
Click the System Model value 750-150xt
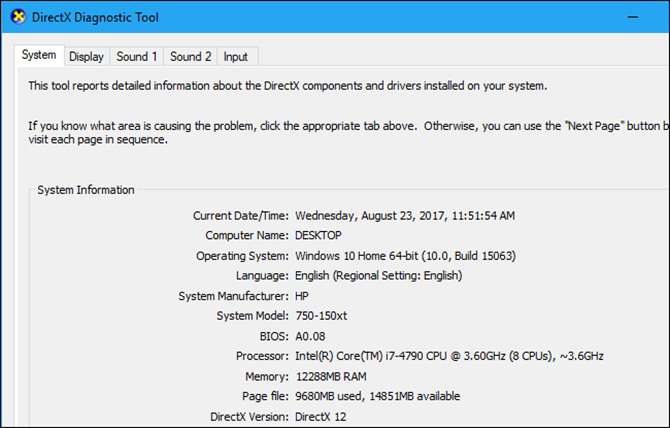coord(321,316)
